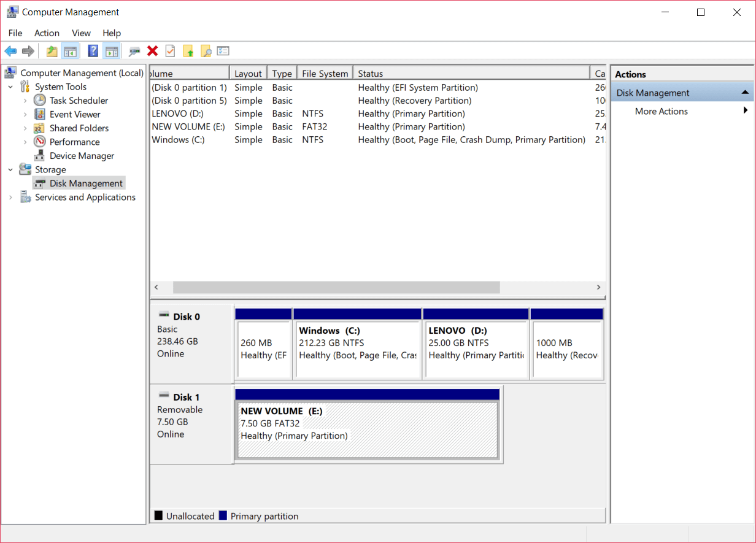Expand the Services and Applications node
756x543 pixels.
click(x=10, y=197)
